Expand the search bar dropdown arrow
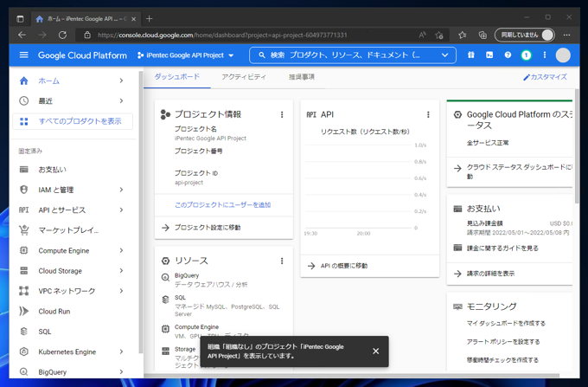Screen dimensions: 588x387 coord(444,55)
